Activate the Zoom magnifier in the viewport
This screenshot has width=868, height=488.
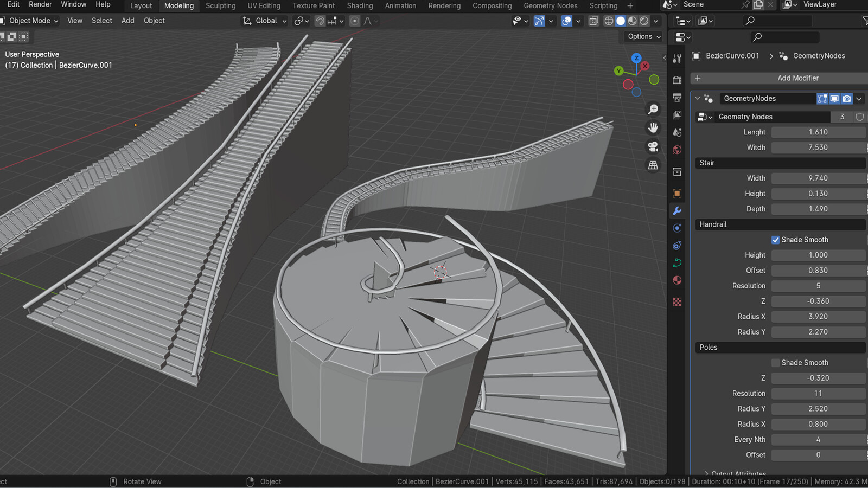[653, 108]
